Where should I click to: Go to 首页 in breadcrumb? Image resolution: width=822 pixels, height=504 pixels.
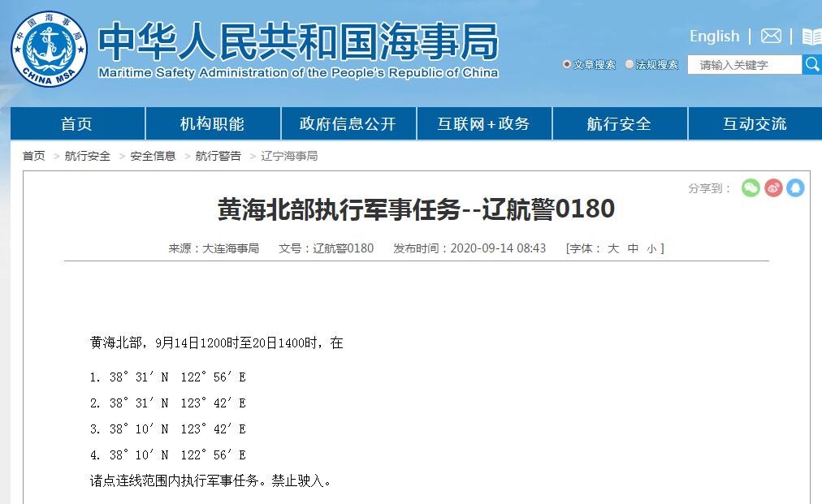[33, 156]
